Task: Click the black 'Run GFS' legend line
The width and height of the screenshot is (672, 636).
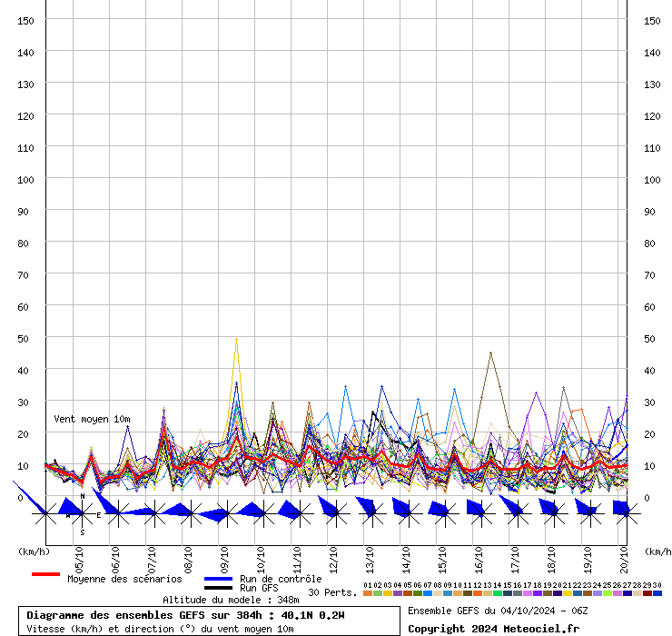Action: click(x=218, y=588)
